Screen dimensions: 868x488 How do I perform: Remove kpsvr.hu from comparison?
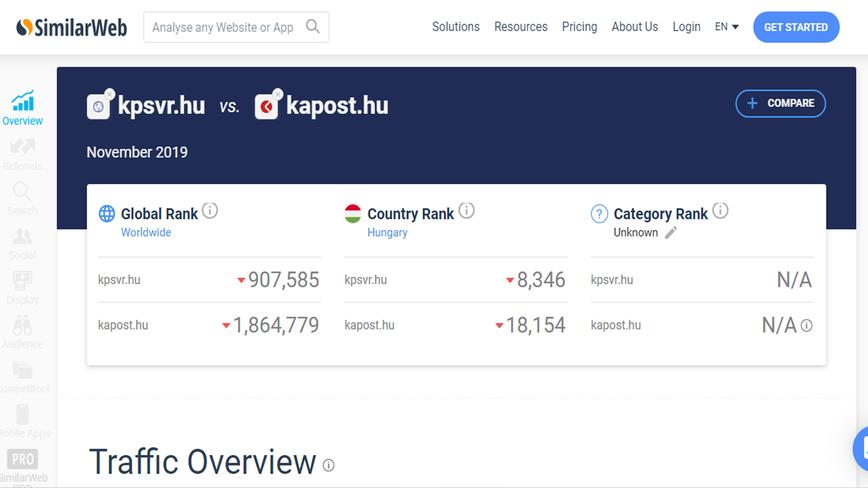[x=110, y=94]
